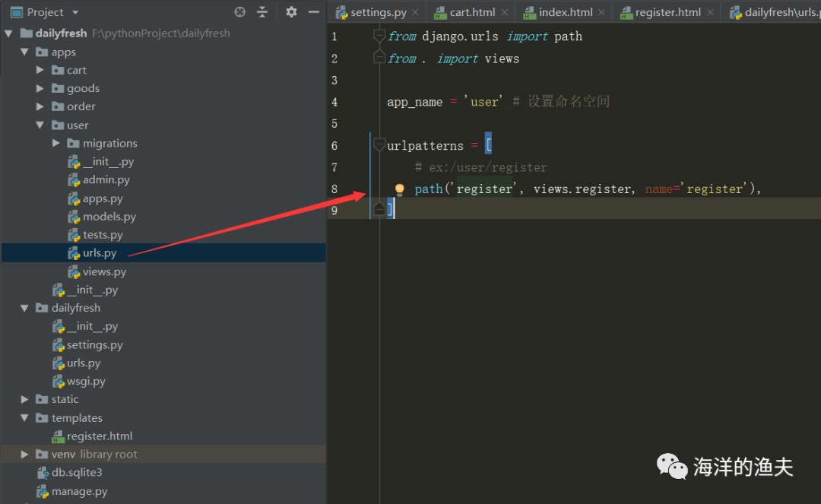821x504 pixels.
Task: Click the cart.html tab file icon
Action: pyautogui.click(x=441, y=13)
